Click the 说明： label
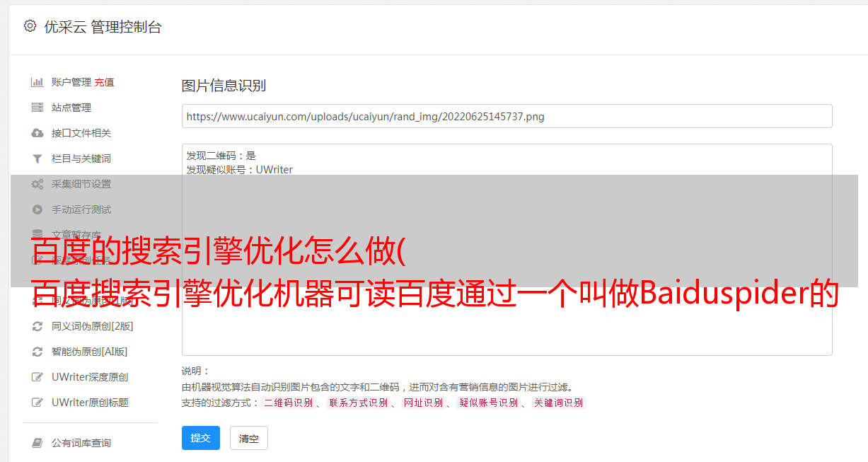This screenshot has width=868, height=462. point(195,371)
